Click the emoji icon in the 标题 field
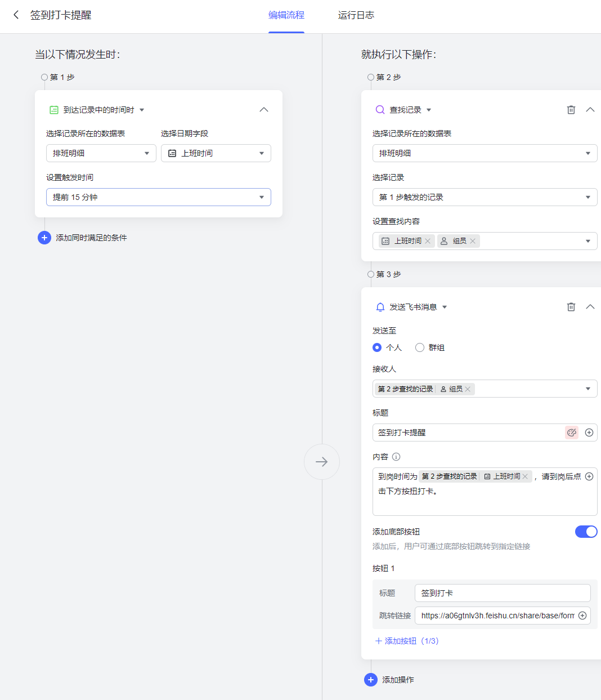This screenshot has width=601, height=700. [x=572, y=433]
